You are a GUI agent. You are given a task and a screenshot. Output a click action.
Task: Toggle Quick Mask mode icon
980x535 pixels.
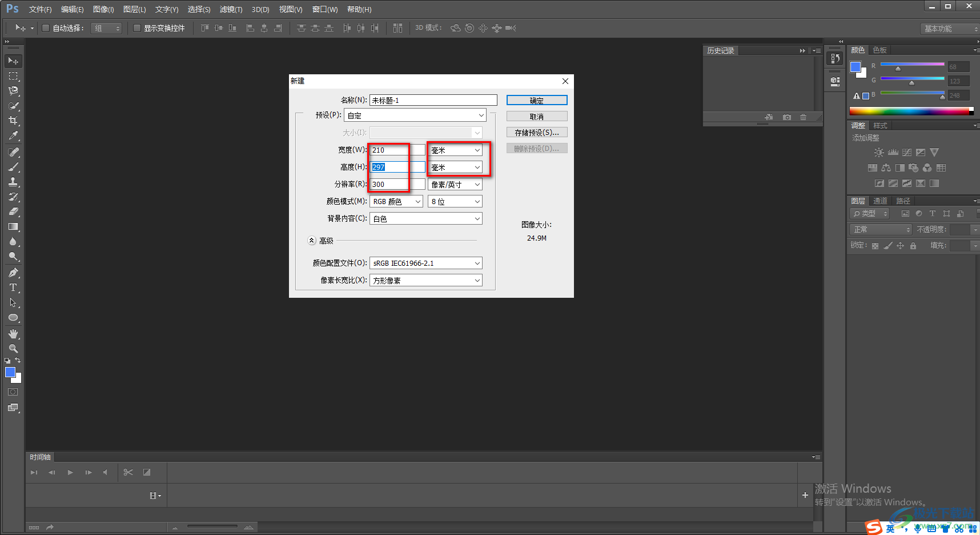(13, 392)
